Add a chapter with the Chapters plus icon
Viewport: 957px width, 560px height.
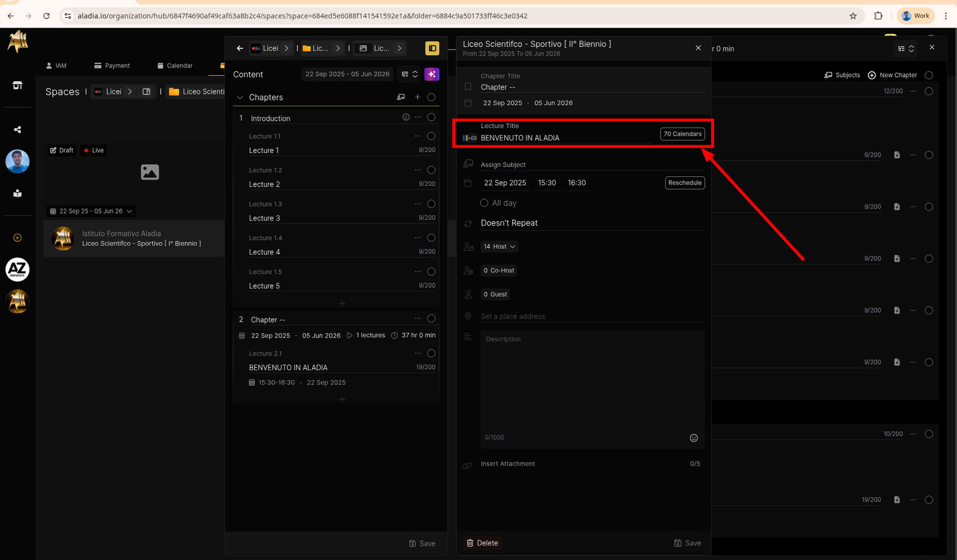pos(417,97)
